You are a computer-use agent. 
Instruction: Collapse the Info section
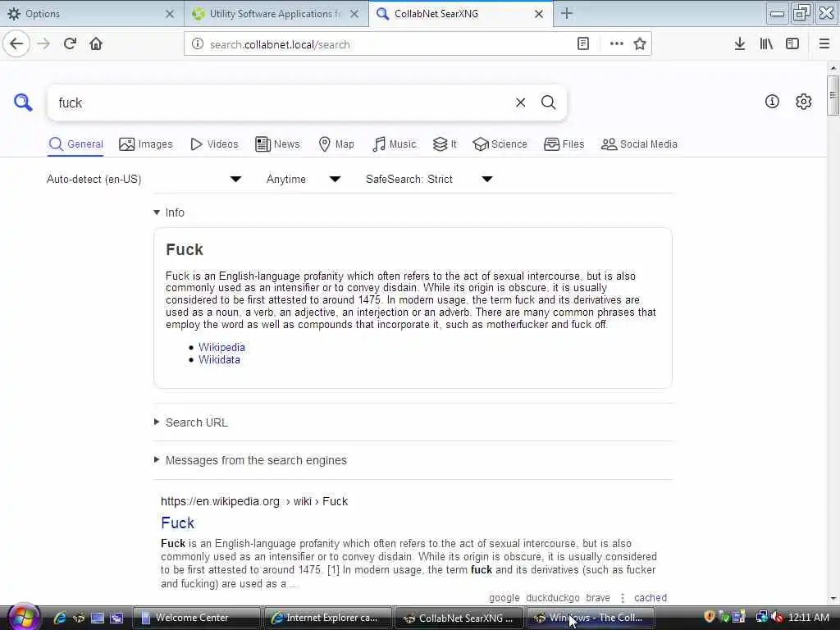click(x=169, y=212)
